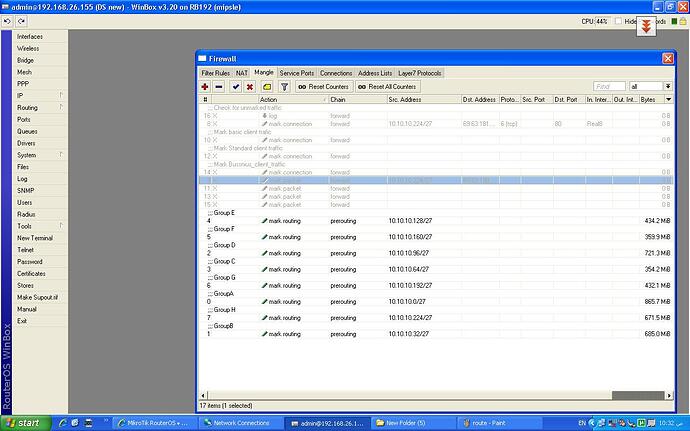The height and width of the screenshot is (431, 690).
Task: Switch to the Filter Rules tab
Action: coord(215,73)
